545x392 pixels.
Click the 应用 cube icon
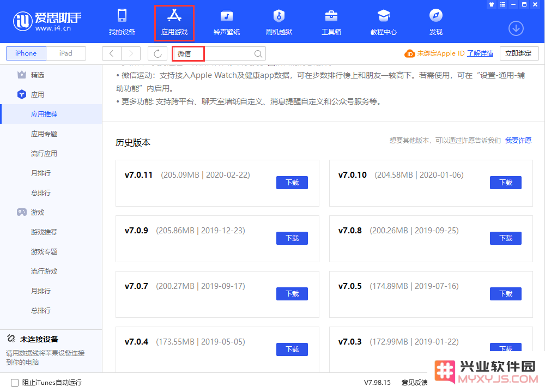22,94
